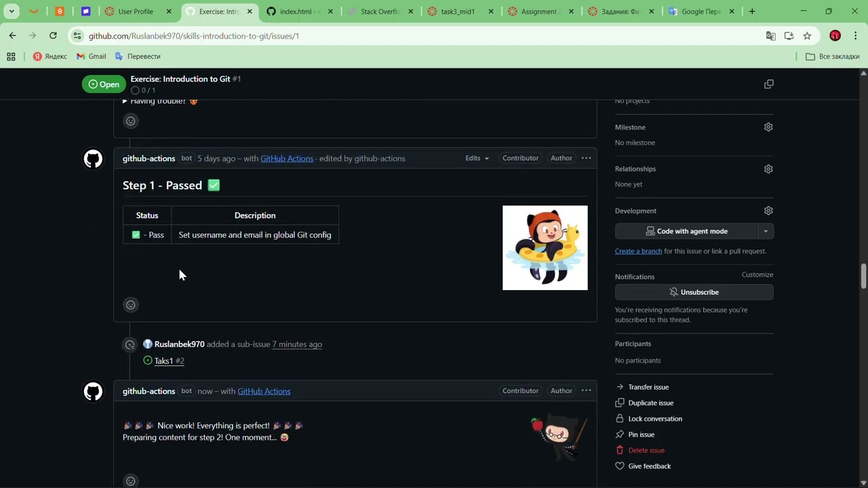Viewport: 868px width, 488px height.
Task: Switch to Google Переводчик tab
Action: [x=701, y=12]
